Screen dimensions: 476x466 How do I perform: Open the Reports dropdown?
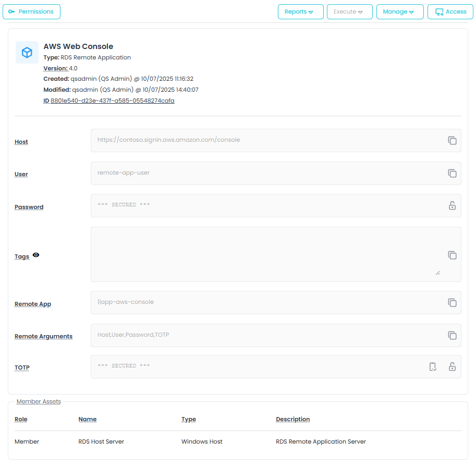click(300, 11)
